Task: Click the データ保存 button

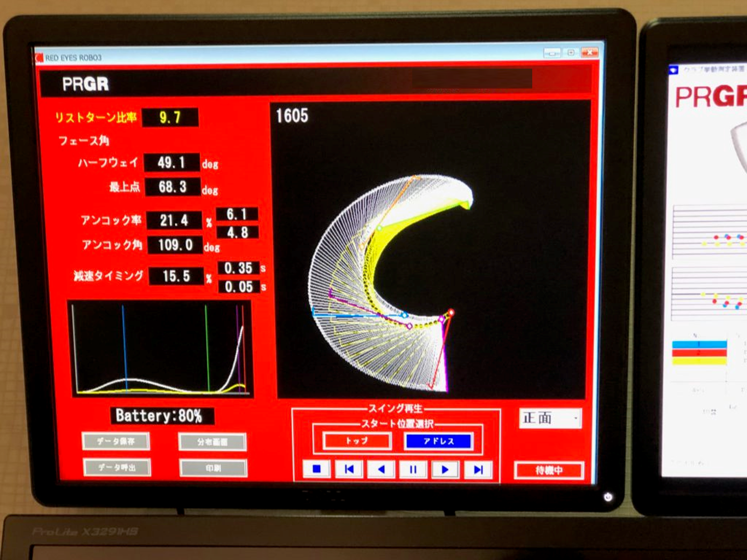Action: [x=116, y=441]
